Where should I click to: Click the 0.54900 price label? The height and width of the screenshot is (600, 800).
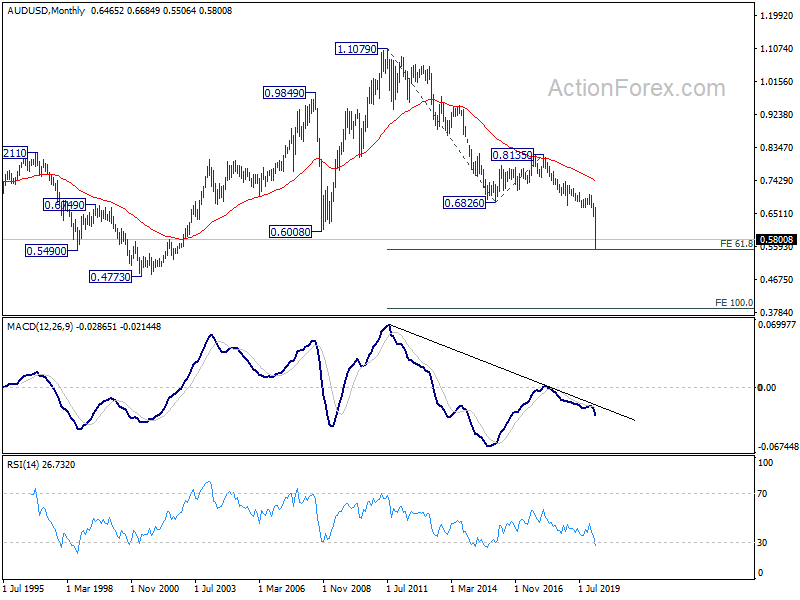(46, 251)
